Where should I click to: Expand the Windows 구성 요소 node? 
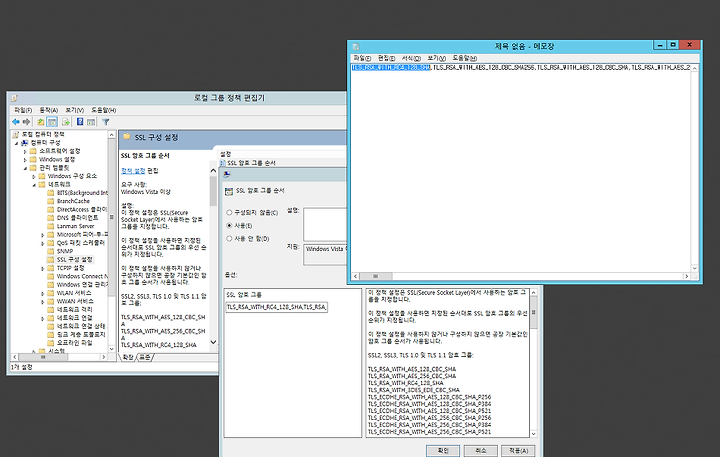point(34,176)
